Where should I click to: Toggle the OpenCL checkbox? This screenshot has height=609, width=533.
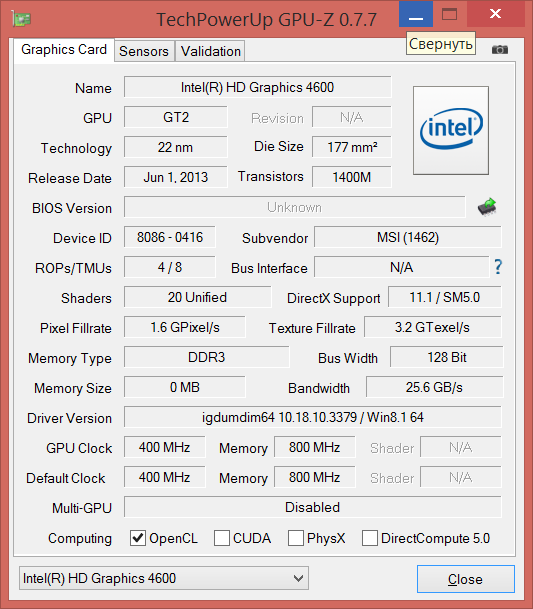(138, 538)
